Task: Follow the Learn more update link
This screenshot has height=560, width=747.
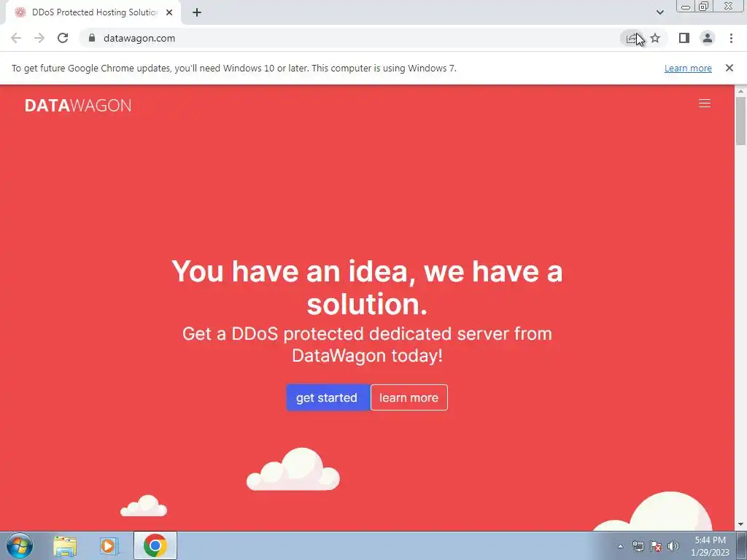Action: 688,68
